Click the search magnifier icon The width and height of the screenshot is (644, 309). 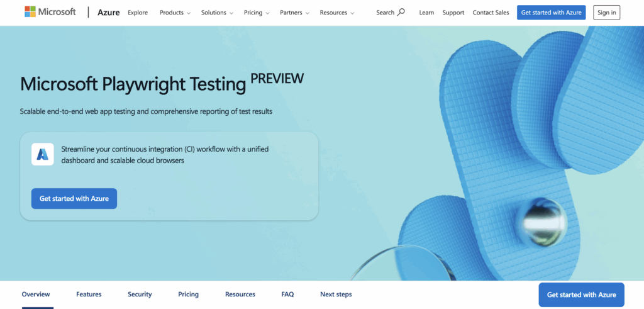coord(401,12)
